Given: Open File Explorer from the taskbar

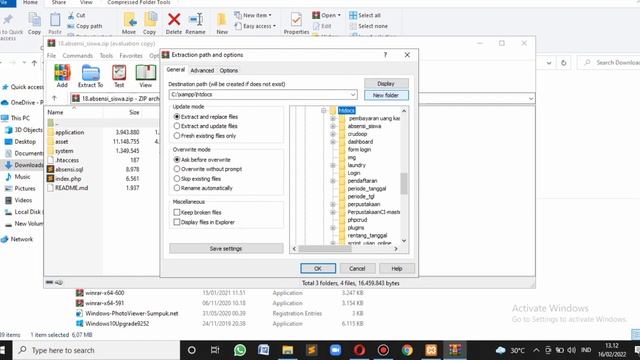Looking at the screenshot, I should point(288,350).
